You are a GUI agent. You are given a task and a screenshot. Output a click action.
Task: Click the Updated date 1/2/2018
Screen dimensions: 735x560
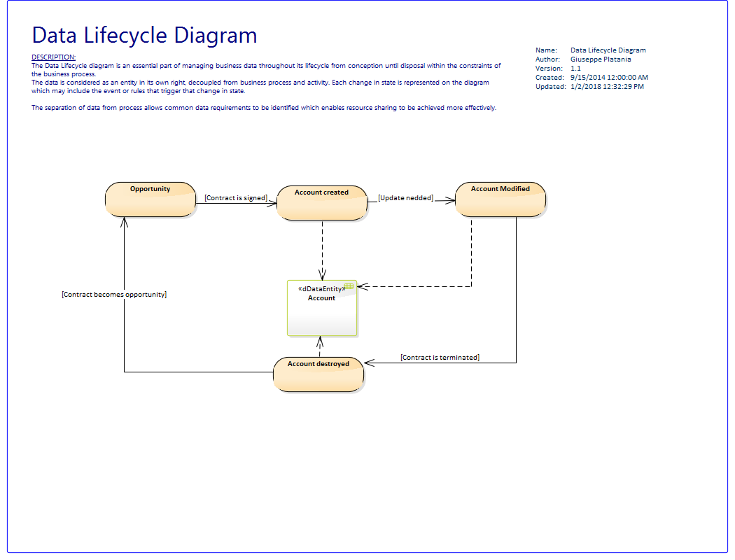(607, 86)
